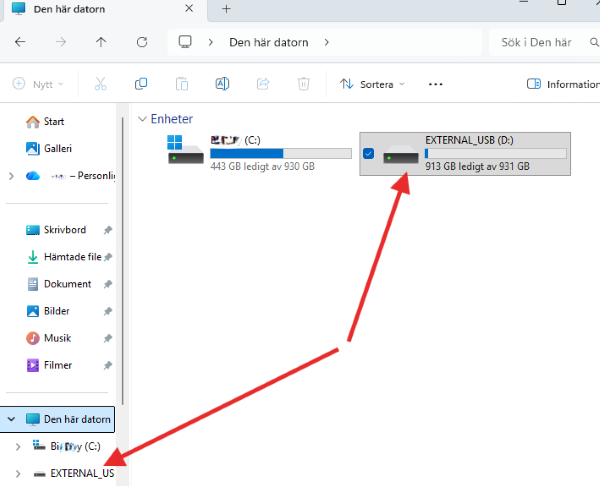Expand chevron after computer icon in address bar
Screen dimensions: 600x488
[210, 42]
